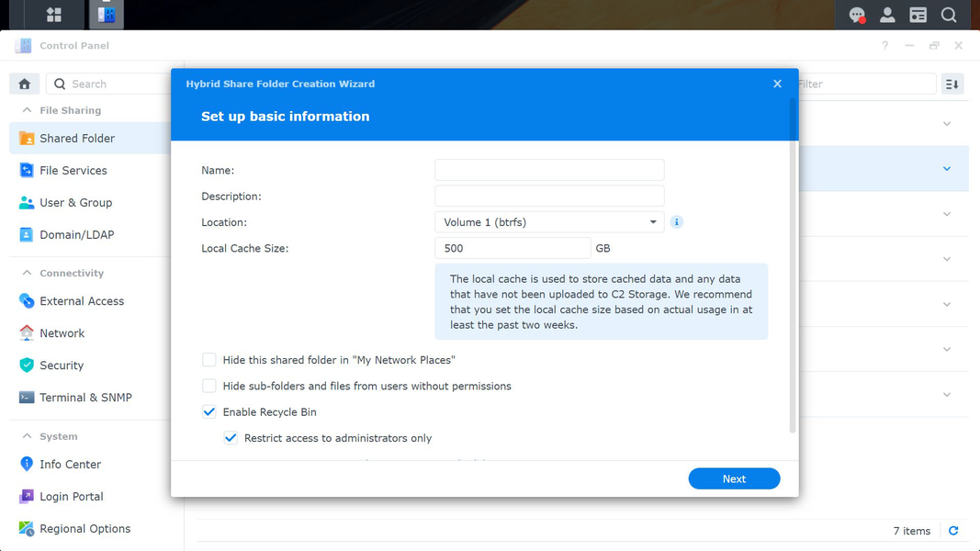Open the notifications chat bubble icon
The width and height of the screenshot is (980, 551).
(x=857, y=15)
